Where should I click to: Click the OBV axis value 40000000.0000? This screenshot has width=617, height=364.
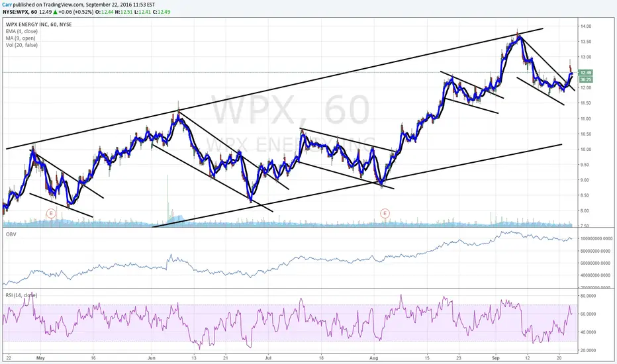(x=596, y=275)
